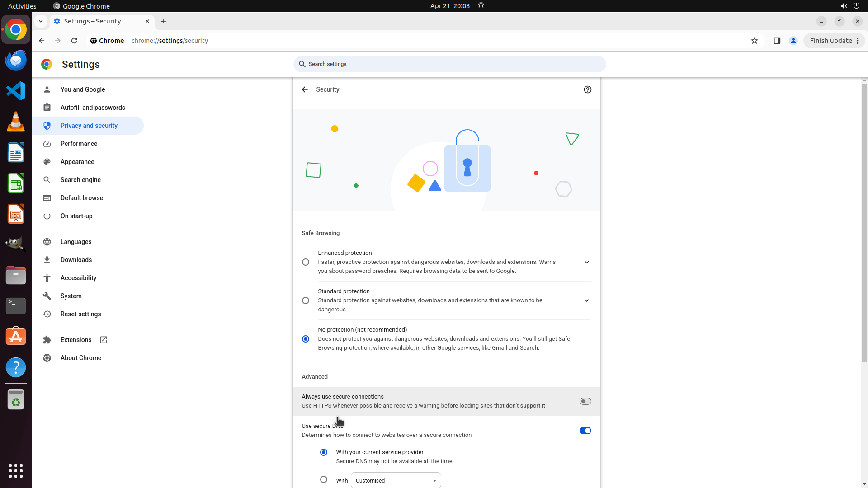Screen dimensions: 868x488
Task: Expand Standard protection details chevron
Action: point(586,300)
